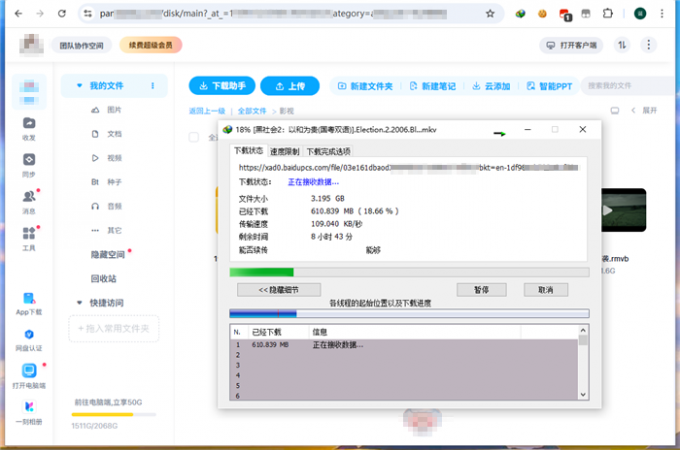Click 云添加 cloud add

(491, 86)
